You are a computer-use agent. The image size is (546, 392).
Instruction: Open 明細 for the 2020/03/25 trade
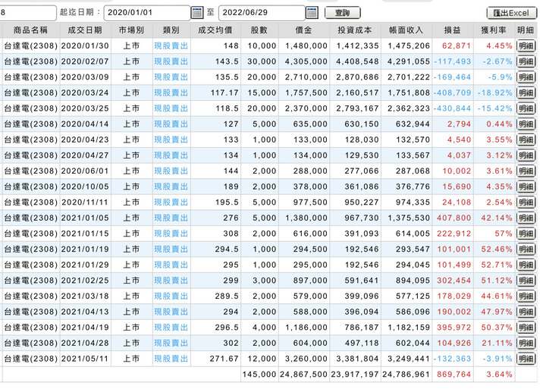(526, 108)
